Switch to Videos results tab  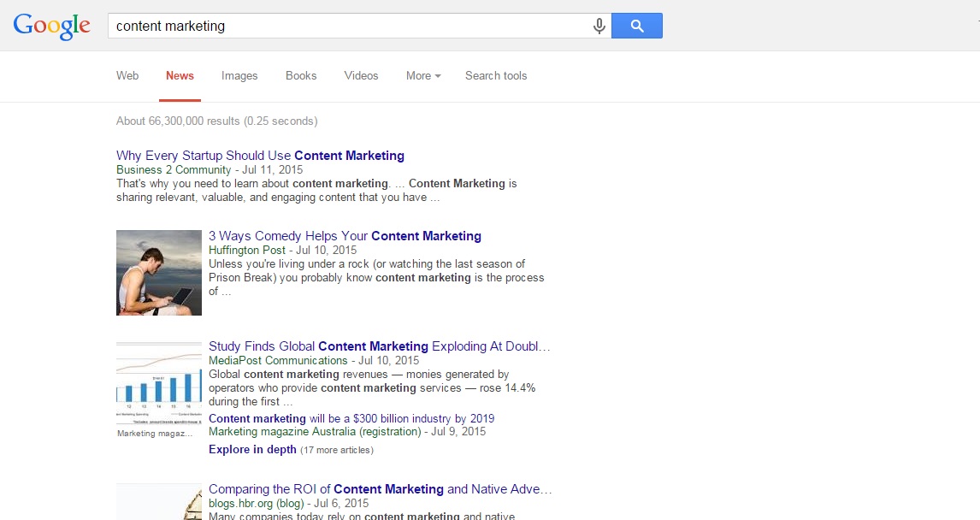click(x=361, y=75)
